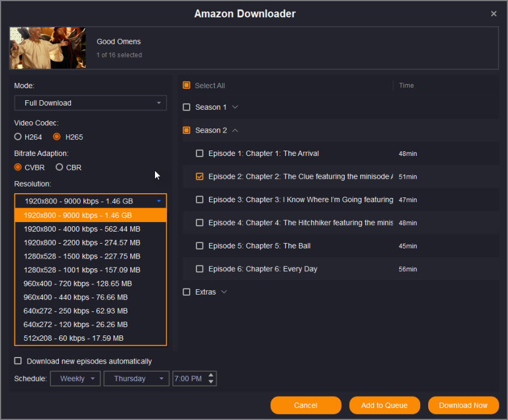
Task: Click the 56min duration text
Action: [x=408, y=269]
